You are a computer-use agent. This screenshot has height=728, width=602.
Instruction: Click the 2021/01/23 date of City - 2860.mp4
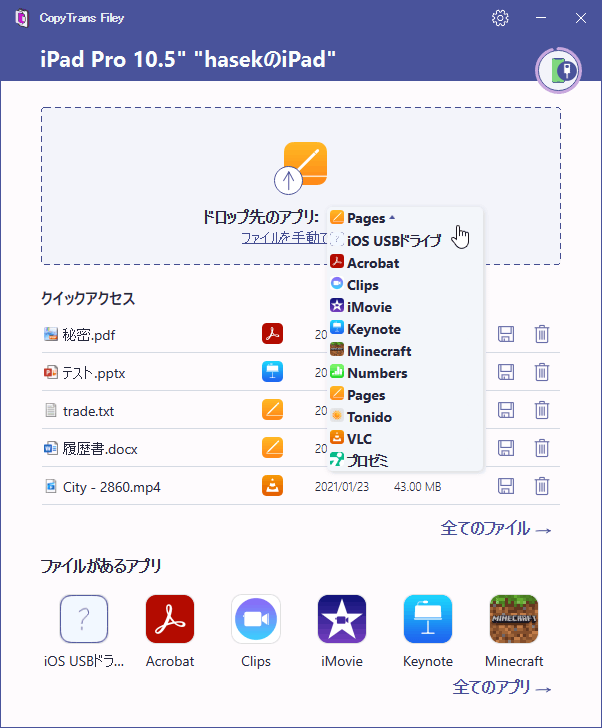[342, 487]
